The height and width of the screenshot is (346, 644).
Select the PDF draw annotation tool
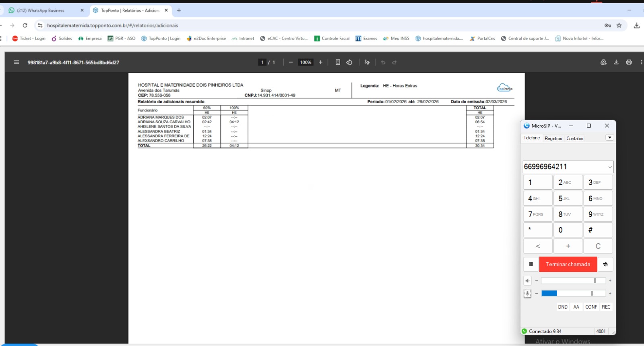coord(367,62)
